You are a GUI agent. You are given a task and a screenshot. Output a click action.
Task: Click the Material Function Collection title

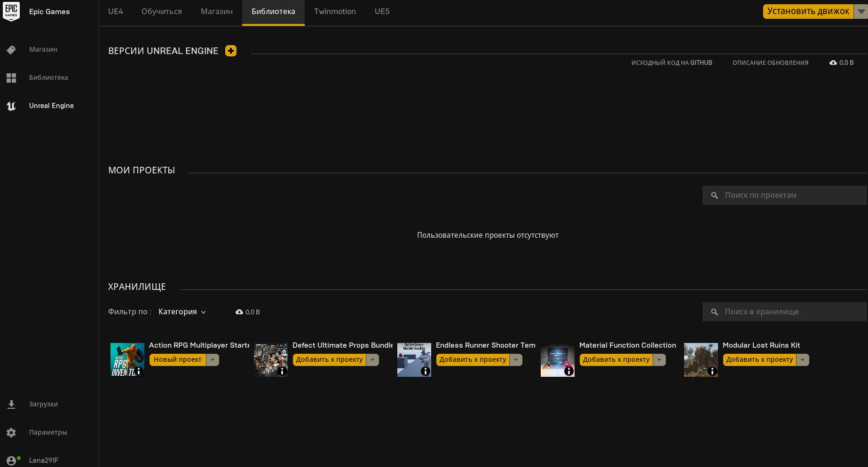click(628, 345)
